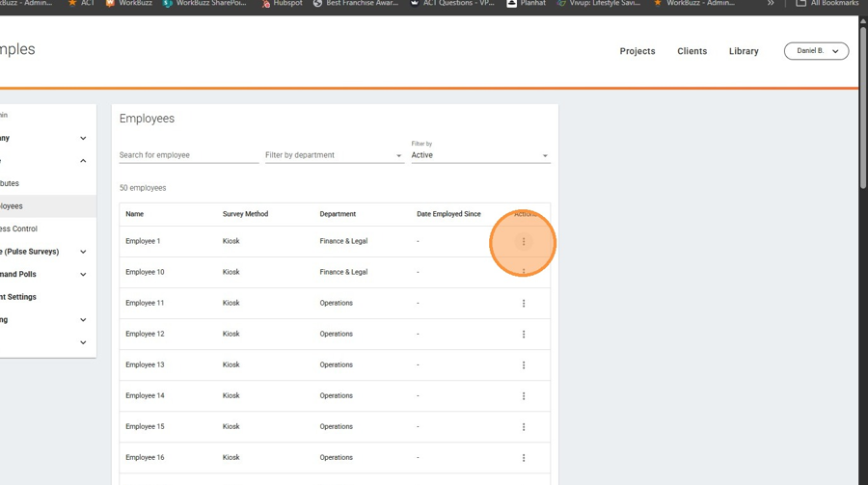Open the ACT Questions bookmark
The image size is (868, 485).
pyautogui.click(x=452, y=3)
